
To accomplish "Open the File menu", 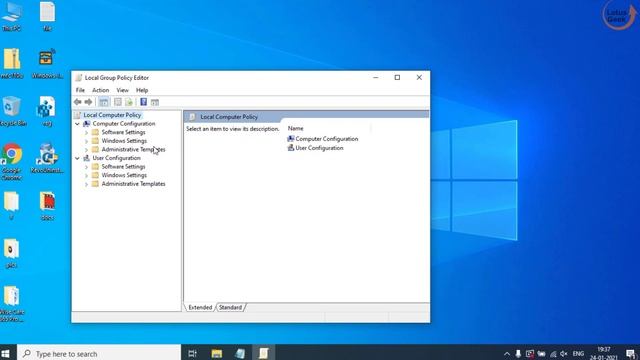I will point(80,90).
